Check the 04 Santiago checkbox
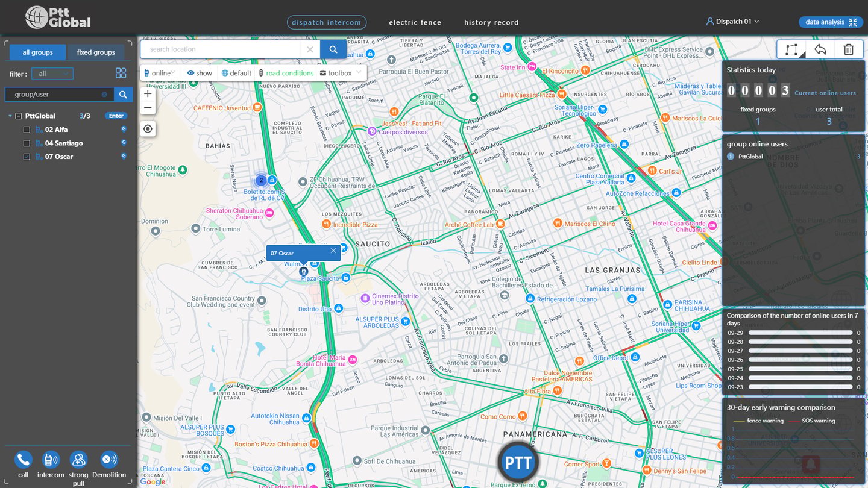Screen dimensions: 868x488 pos(27,143)
